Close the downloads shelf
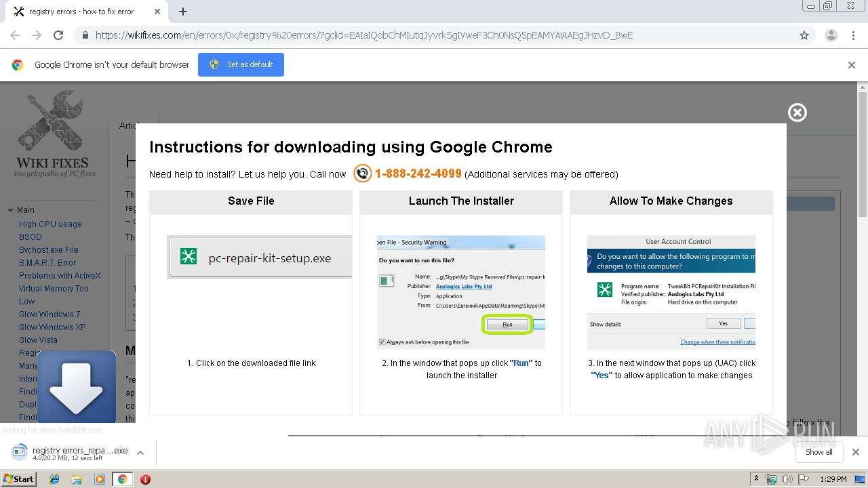The height and width of the screenshot is (488, 868). pos(855,452)
